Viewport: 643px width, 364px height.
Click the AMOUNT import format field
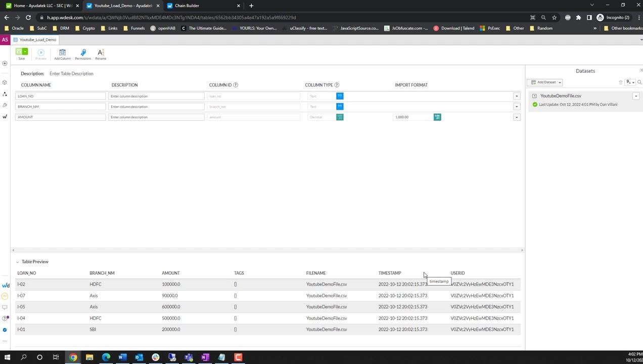[413, 117]
